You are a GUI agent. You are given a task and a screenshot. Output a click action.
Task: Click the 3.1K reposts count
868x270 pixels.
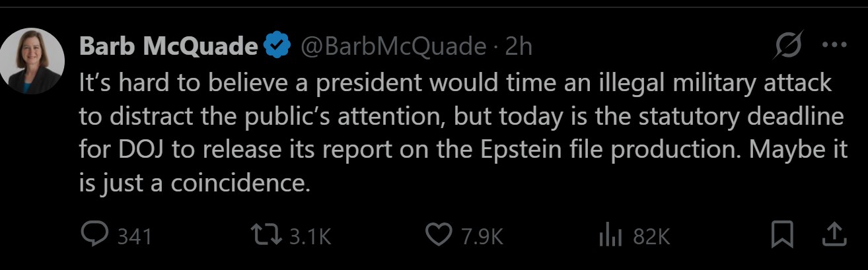pyautogui.click(x=310, y=236)
